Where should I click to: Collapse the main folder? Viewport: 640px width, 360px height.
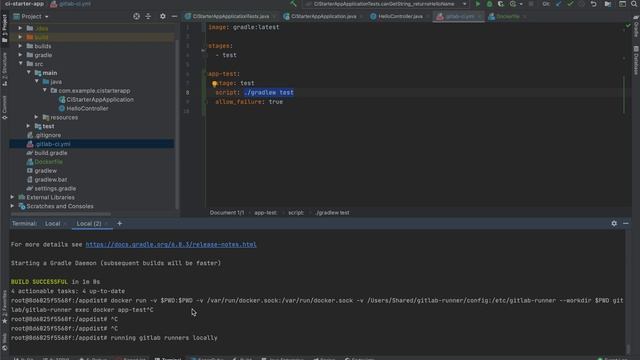click(x=29, y=73)
